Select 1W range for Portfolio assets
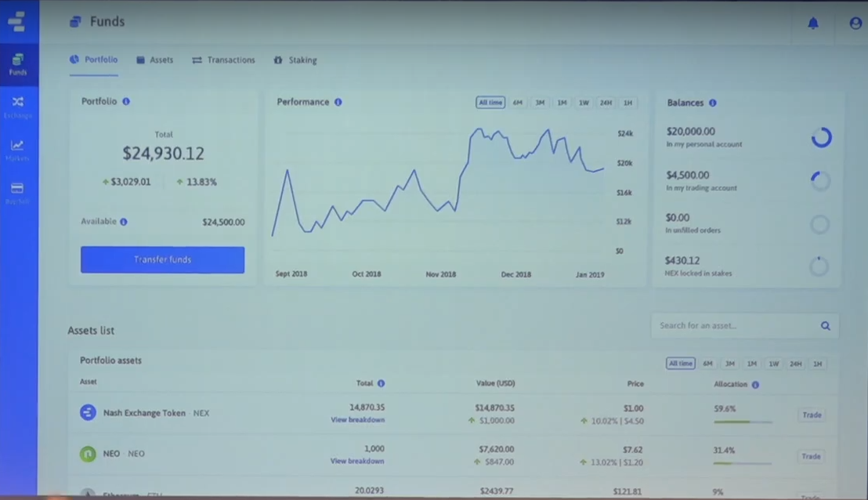 pyautogui.click(x=773, y=364)
